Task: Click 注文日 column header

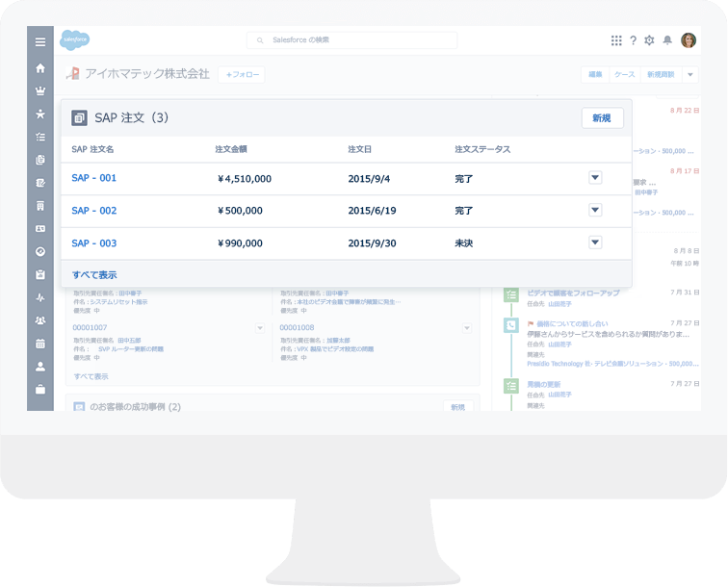Action: [x=359, y=149]
